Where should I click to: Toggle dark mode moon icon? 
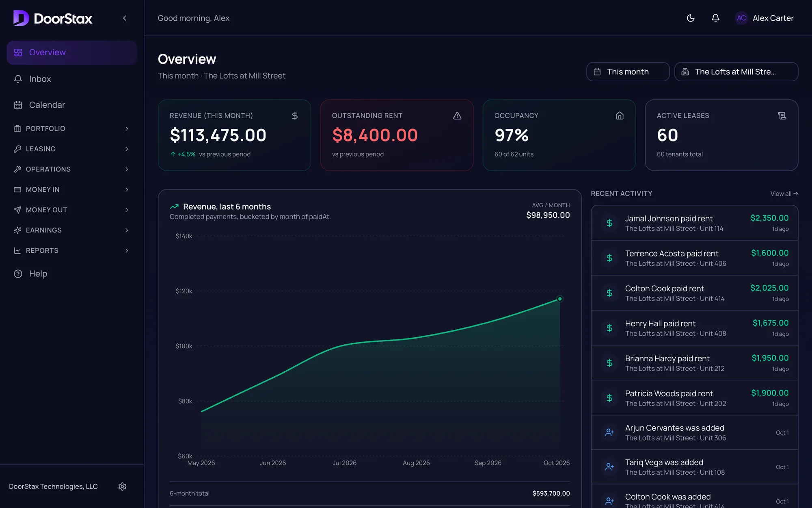691,18
